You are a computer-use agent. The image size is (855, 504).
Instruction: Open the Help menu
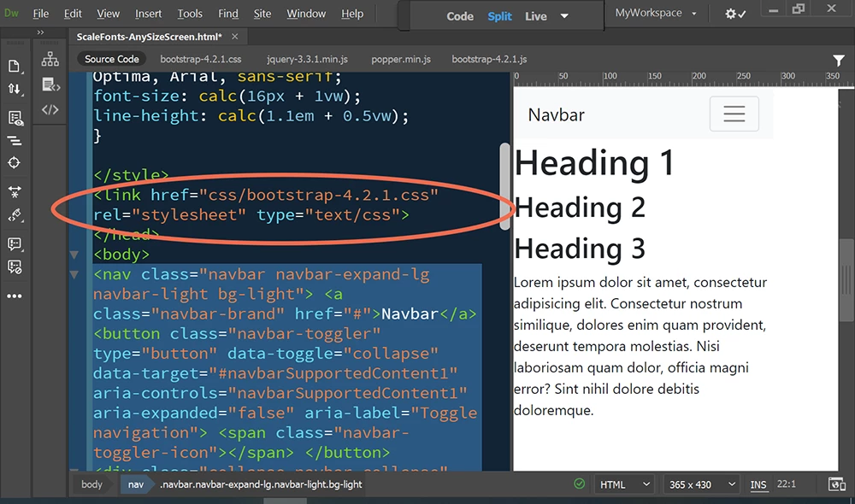point(352,14)
